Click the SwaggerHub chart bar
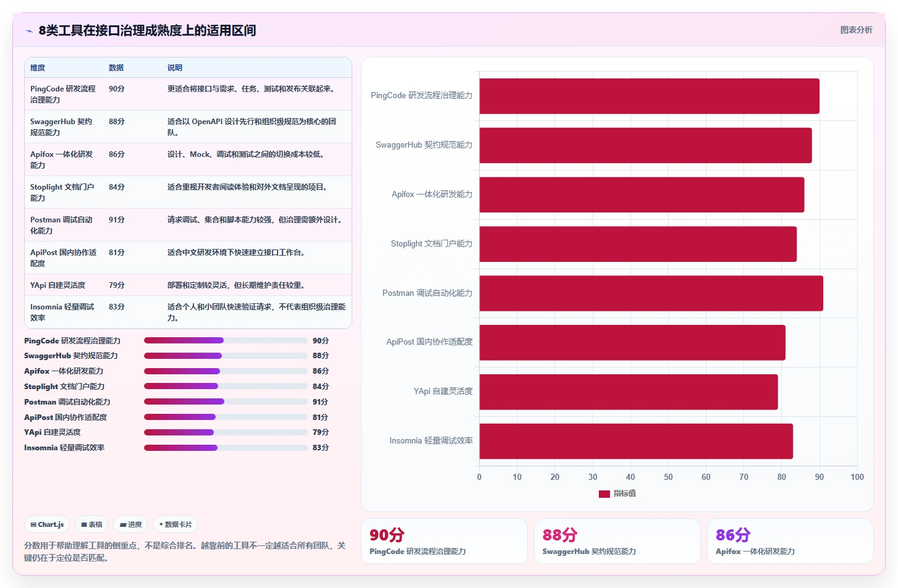898x588 pixels. pos(645,145)
